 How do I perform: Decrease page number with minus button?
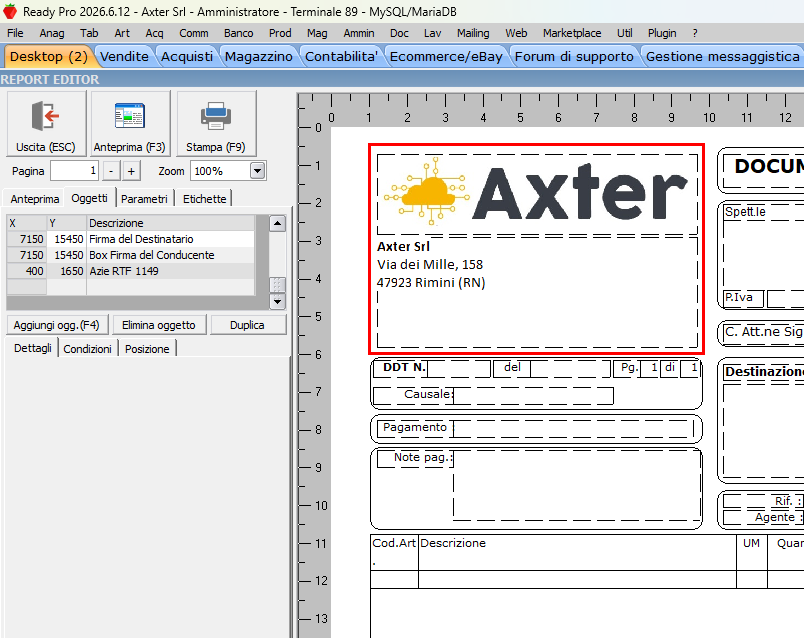point(111,171)
